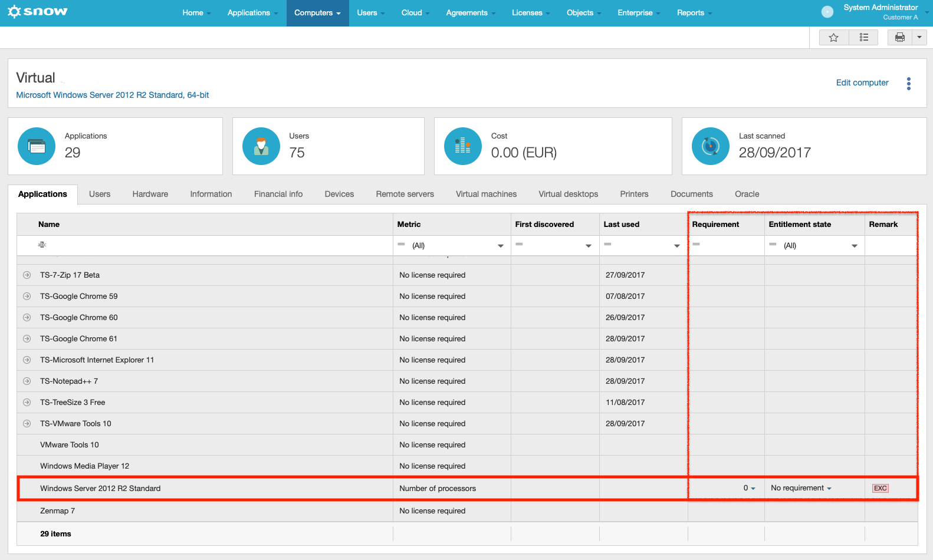
Task: Click the EXC remark badge
Action: [x=881, y=488]
